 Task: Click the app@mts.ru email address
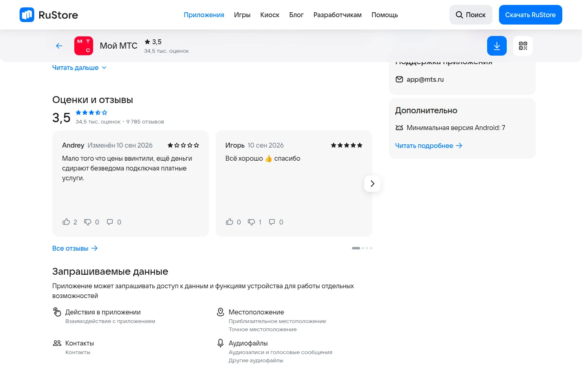[x=425, y=79]
